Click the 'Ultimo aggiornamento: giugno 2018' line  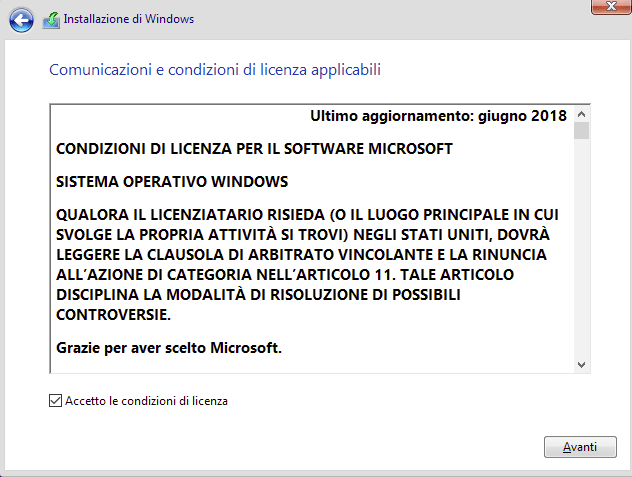point(438,116)
